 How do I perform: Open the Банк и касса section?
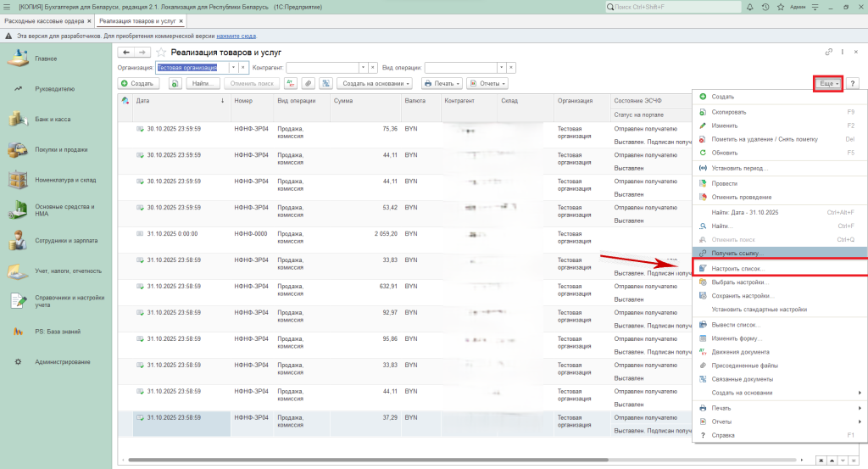coord(53,119)
